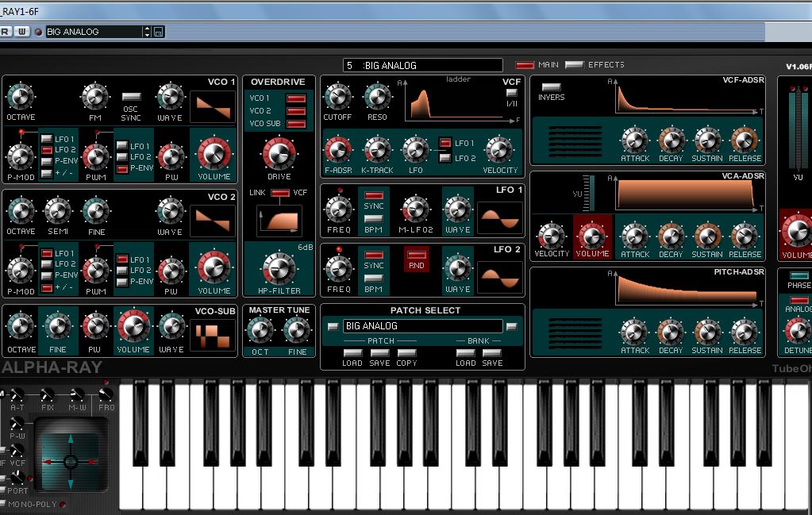Click the BANK LOAD button
The image size is (812, 515).
coord(466,353)
